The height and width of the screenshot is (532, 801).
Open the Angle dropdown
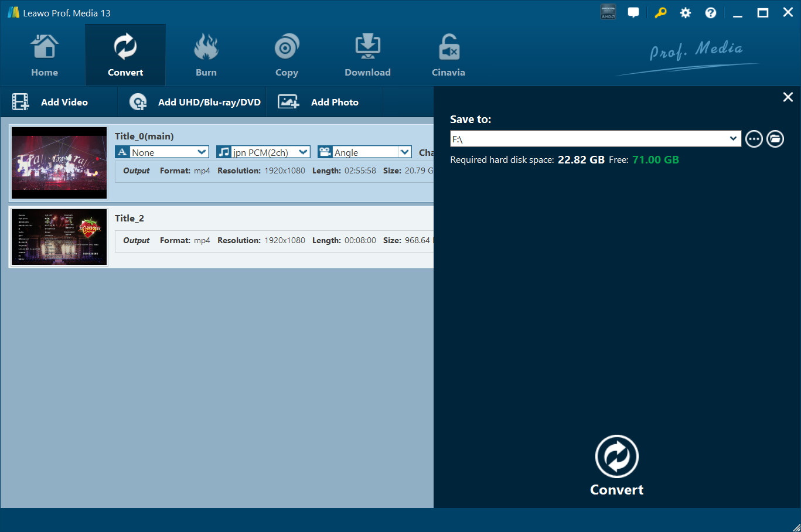(x=404, y=152)
